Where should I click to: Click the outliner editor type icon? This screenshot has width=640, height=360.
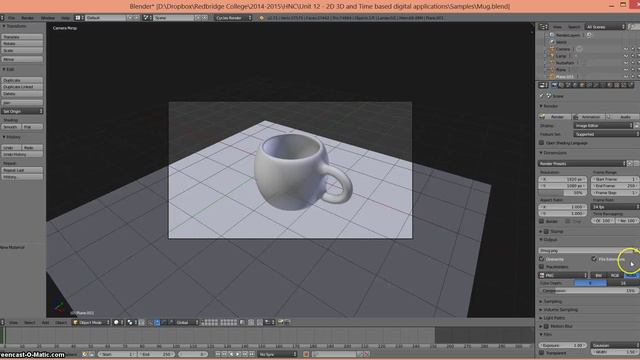click(543, 27)
